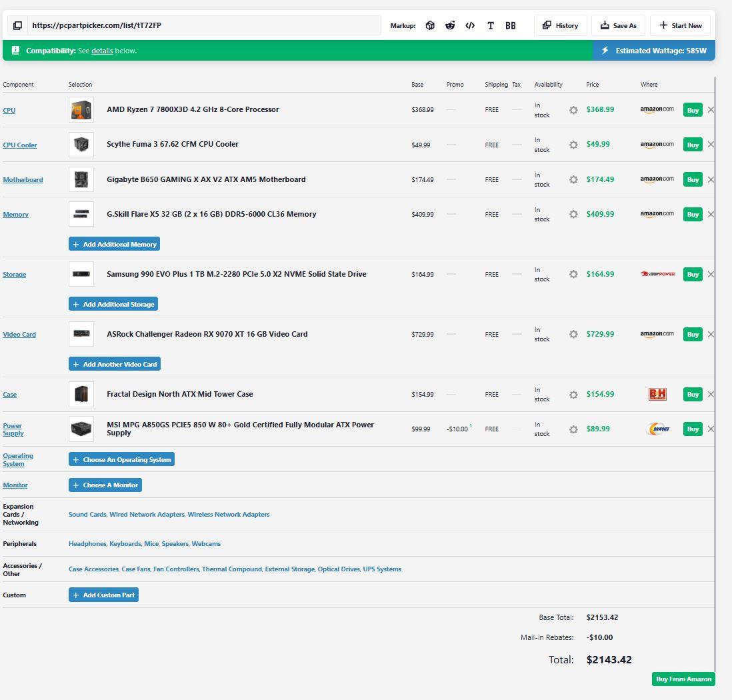732x700 pixels.
Task: Open the gear settings for Ryzen 7 7800X3D
Action: click(x=573, y=110)
